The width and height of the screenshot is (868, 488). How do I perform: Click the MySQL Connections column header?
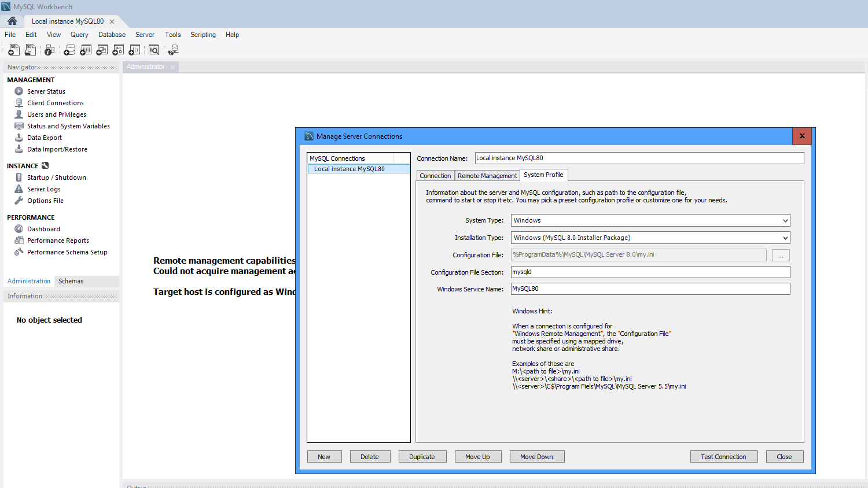pos(351,158)
